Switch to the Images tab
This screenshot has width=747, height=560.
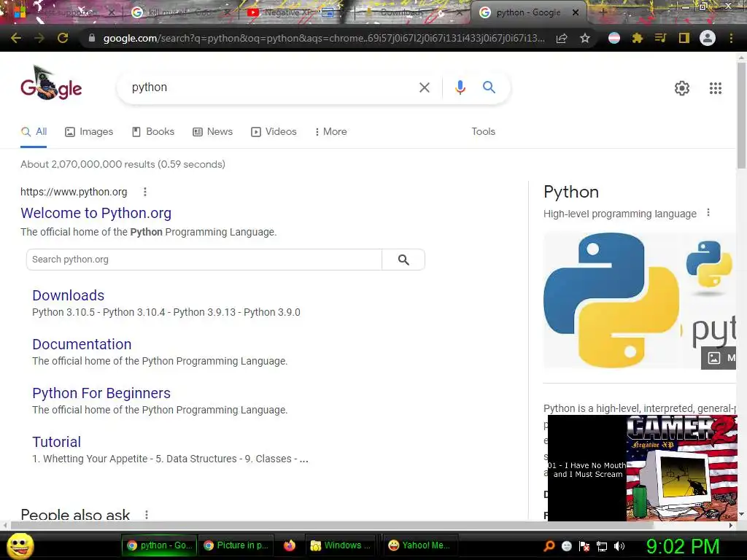click(89, 132)
